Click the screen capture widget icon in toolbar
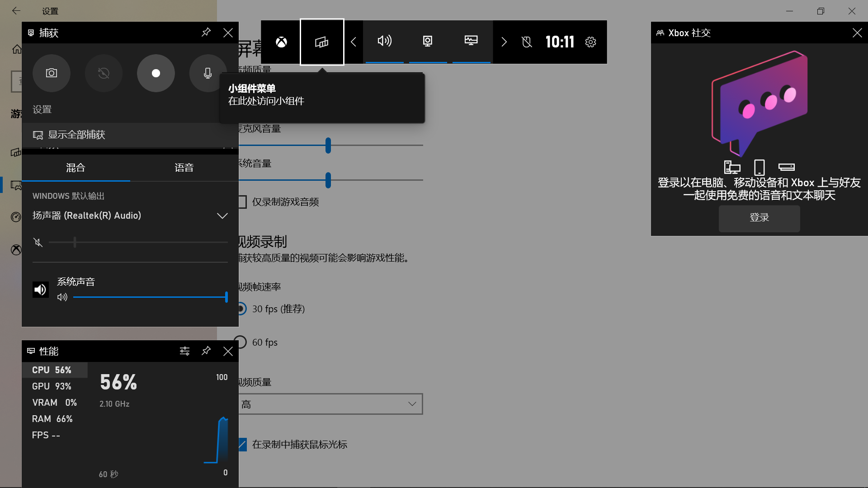This screenshot has height=488, width=868. [428, 42]
